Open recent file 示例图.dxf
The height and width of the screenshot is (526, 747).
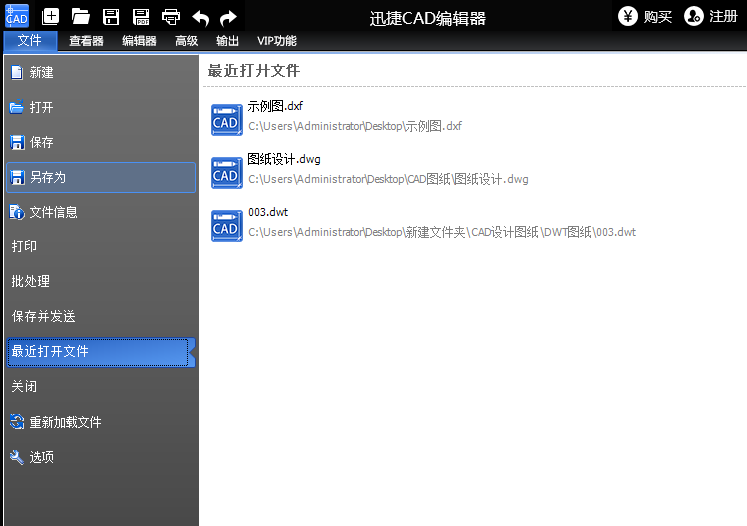coord(275,106)
